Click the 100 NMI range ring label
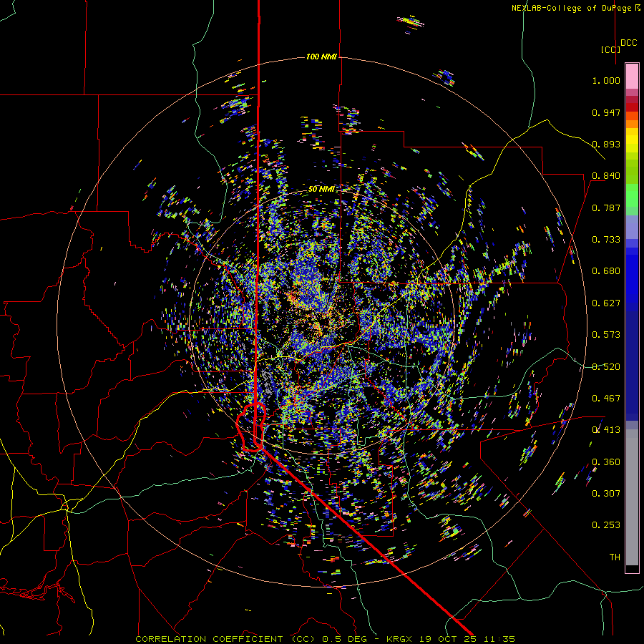644x644 pixels. click(321, 57)
